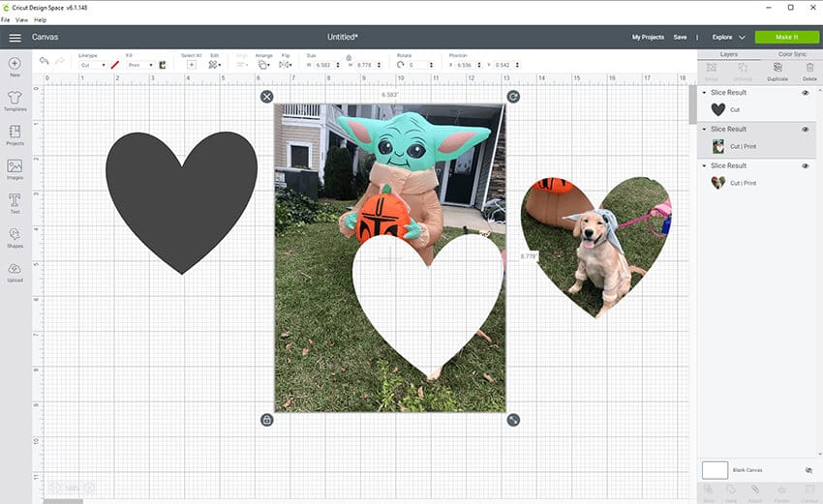Click the Flatten icon at panel bottom
Image resolution: width=823 pixels, height=504 pixels.
coord(781,489)
